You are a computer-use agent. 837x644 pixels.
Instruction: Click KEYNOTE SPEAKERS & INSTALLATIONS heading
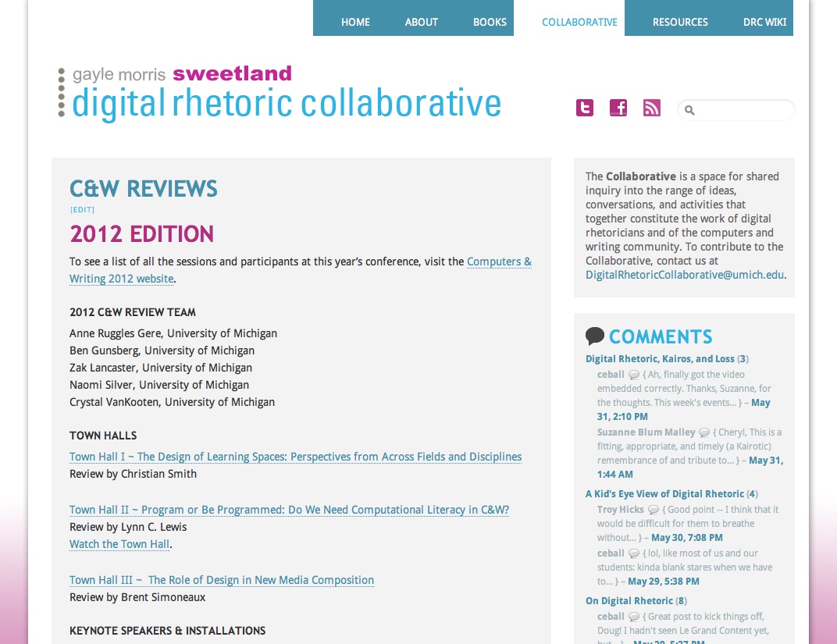coord(167,631)
